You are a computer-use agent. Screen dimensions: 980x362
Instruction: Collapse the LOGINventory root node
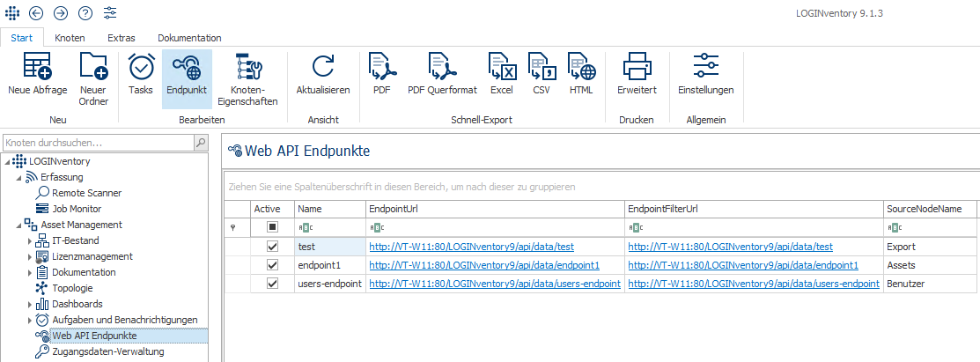7,162
